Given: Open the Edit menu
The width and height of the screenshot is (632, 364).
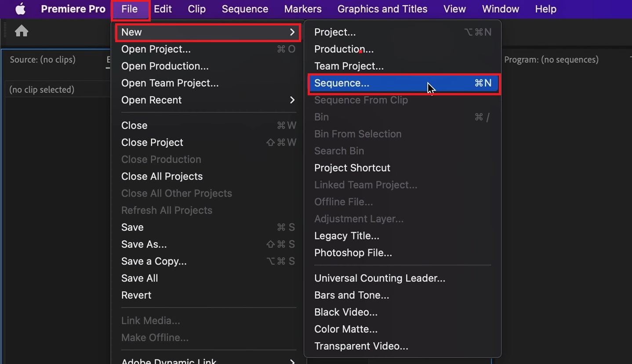Looking at the screenshot, I should [x=163, y=9].
